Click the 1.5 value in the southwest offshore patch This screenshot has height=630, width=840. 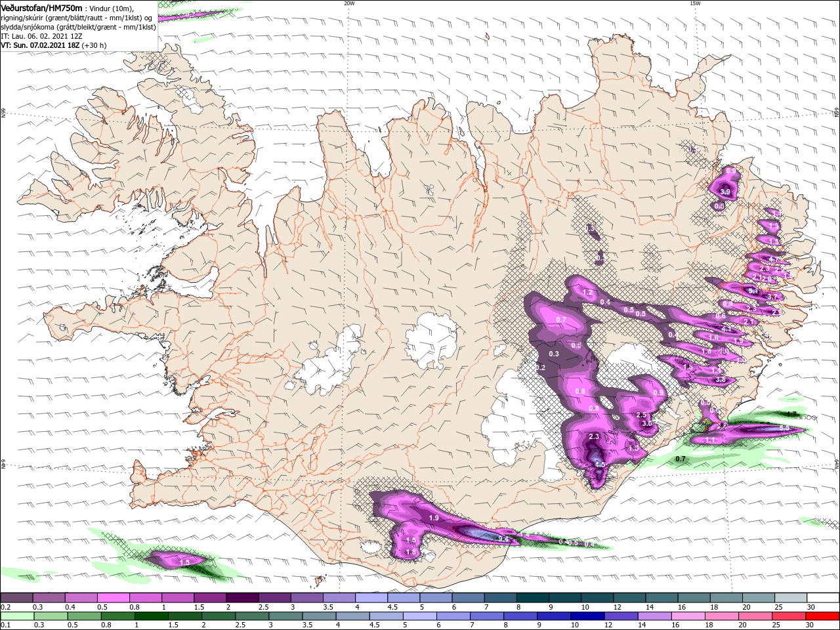click(x=184, y=562)
